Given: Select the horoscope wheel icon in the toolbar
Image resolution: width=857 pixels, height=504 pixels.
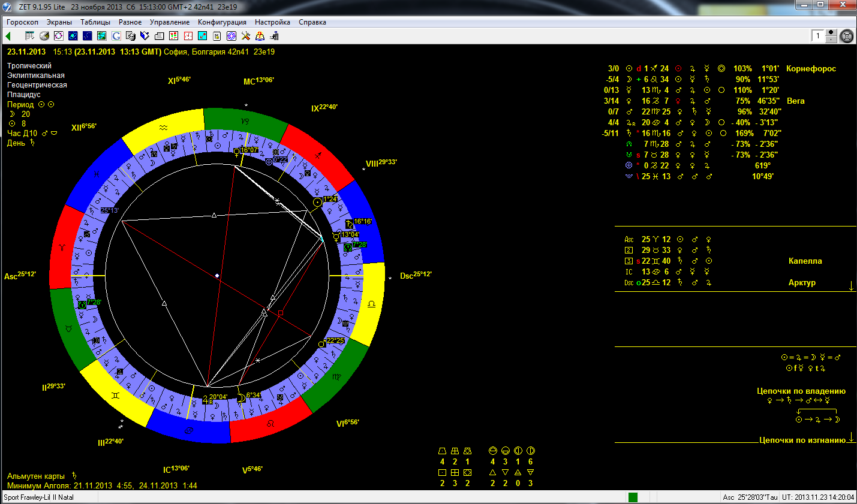Looking at the screenshot, I should [x=59, y=36].
